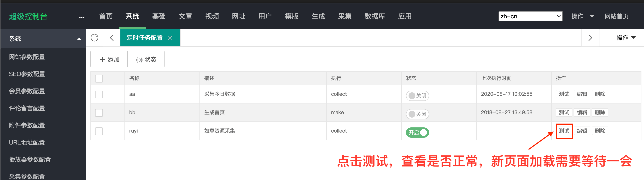
Task: Open the zh-cn language dropdown
Action: [530, 16]
